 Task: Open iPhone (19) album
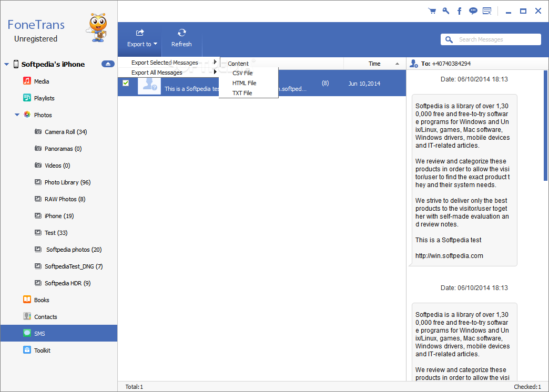pyautogui.click(x=59, y=215)
